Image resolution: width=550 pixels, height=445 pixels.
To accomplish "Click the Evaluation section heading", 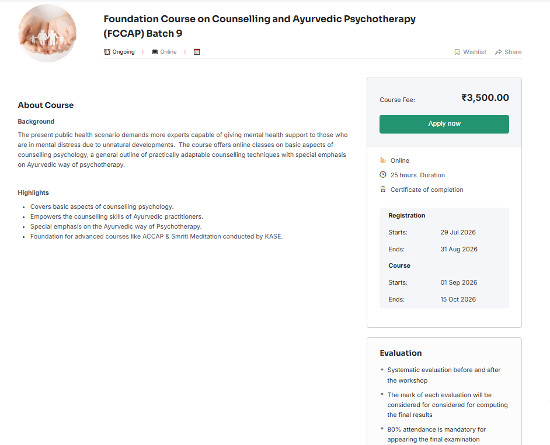I will pyautogui.click(x=401, y=353).
